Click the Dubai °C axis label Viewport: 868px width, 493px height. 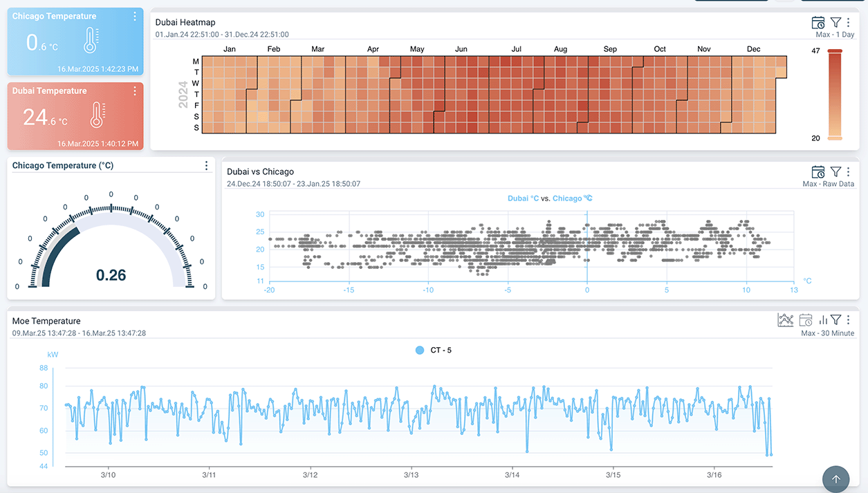[523, 198]
